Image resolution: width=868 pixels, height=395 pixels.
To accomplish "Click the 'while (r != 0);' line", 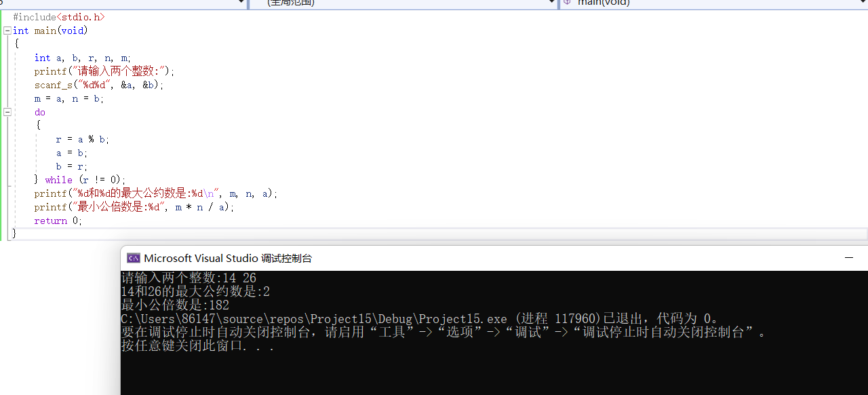I will click(80, 180).
